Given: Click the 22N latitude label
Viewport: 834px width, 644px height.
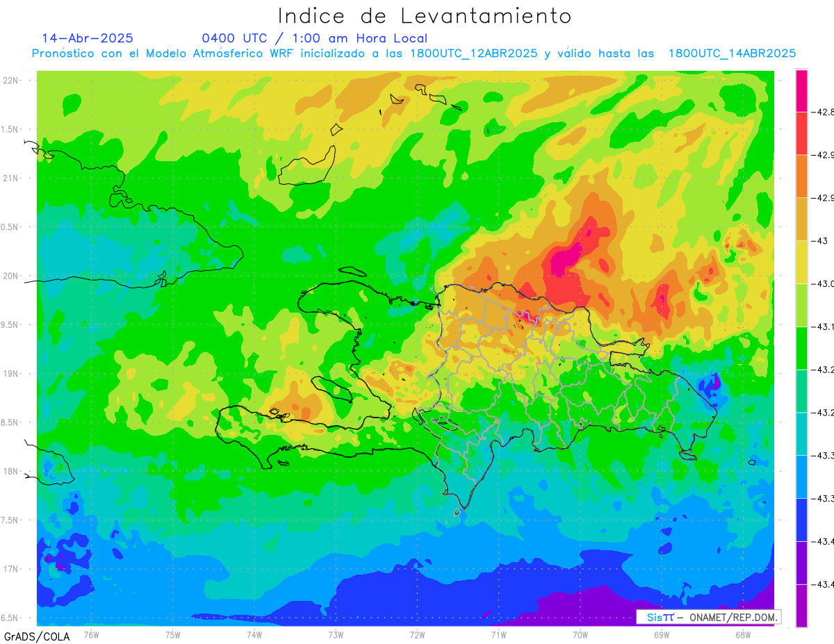Looking at the screenshot, I should 10,80.
